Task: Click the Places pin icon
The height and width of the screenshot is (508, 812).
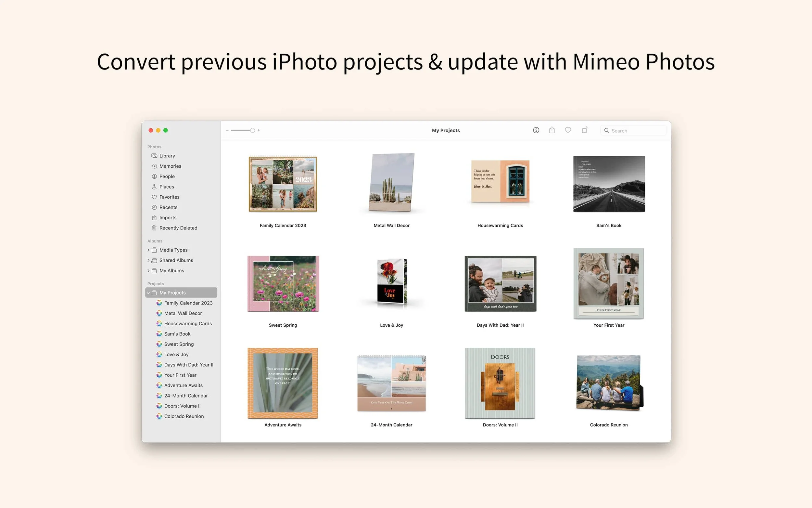Action: point(154,187)
